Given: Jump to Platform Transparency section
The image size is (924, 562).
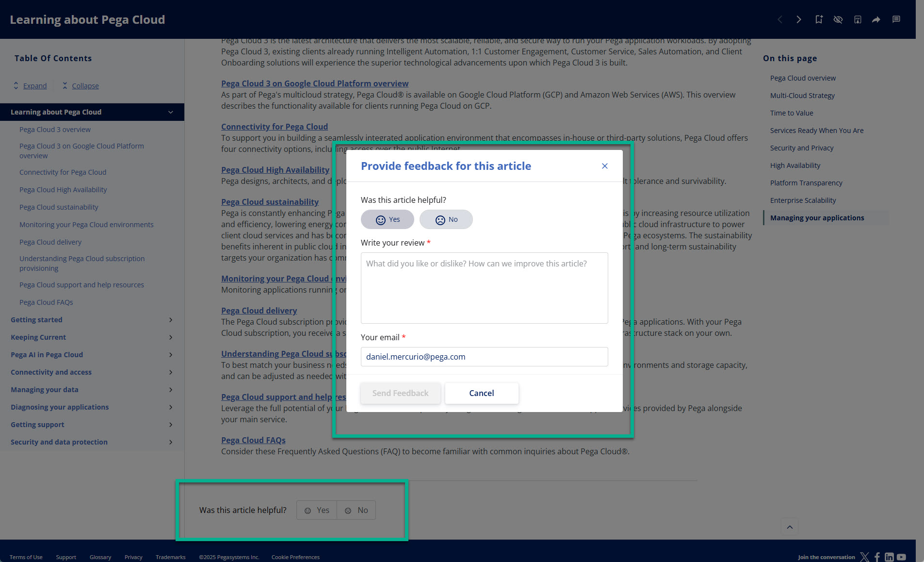Looking at the screenshot, I should point(806,183).
